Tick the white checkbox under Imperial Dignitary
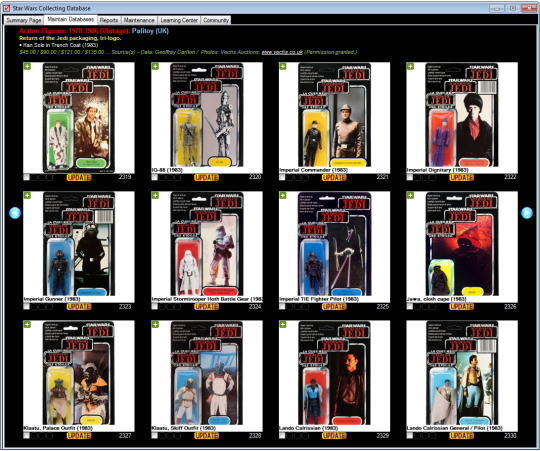This screenshot has height=451, width=540. [409, 177]
